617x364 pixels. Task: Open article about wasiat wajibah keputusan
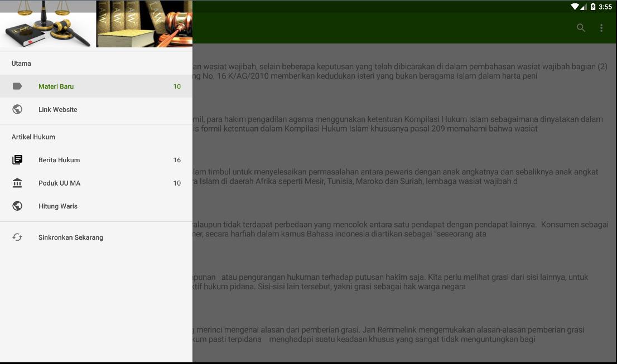(404, 71)
